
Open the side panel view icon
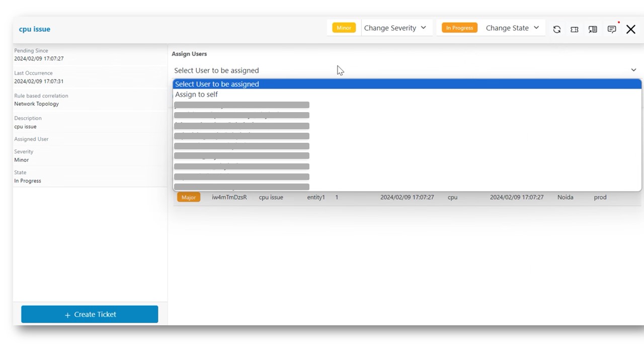pos(593,29)
